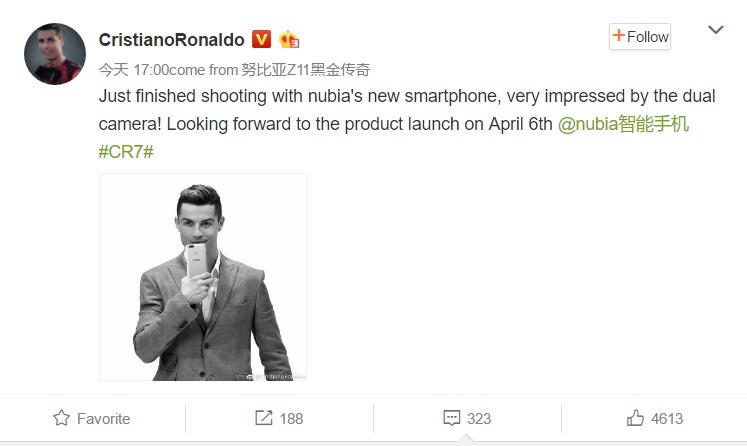The height and width of the screenshot is (446, 747).
Task: Like the post with the thumbs-up icon
Action: coord(635,418)
